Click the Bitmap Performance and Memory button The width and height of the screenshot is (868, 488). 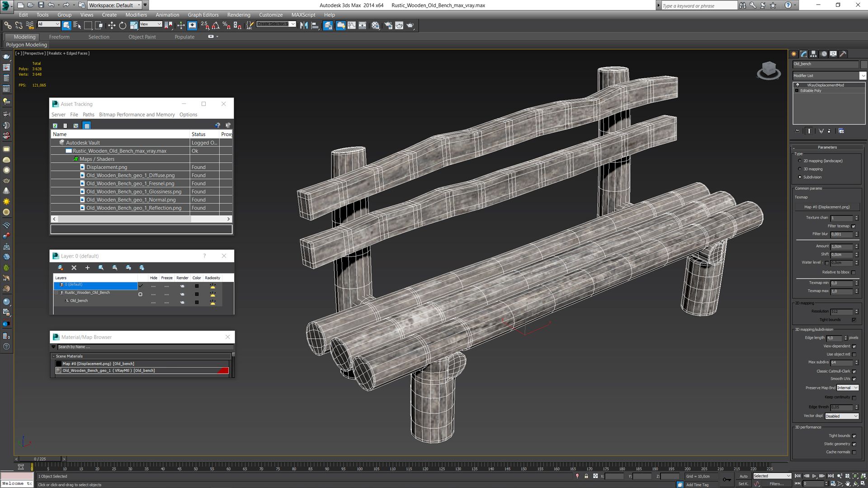137,114
